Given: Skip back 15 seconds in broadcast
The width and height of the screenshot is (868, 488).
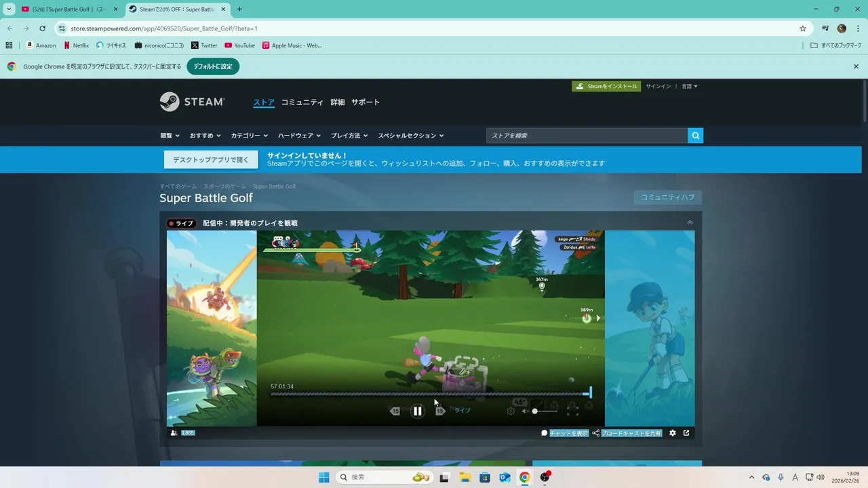Looking at the screenshot, I should click(395, 411).
